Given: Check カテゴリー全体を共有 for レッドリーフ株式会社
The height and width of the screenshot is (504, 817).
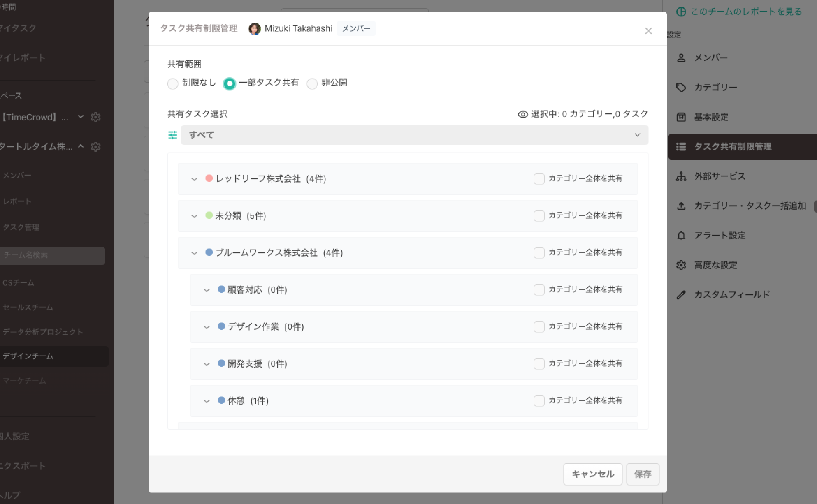Looking at the screenshot, I should coord(539,179).
